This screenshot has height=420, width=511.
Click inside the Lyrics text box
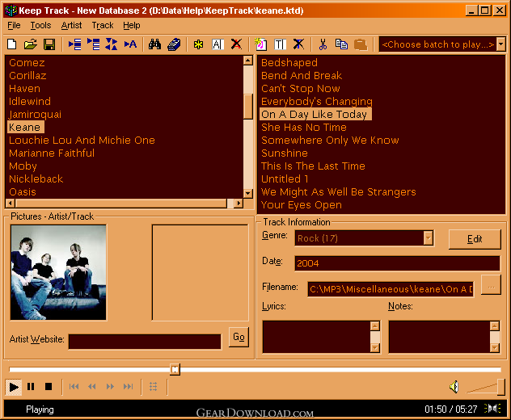tap(316, 337)
